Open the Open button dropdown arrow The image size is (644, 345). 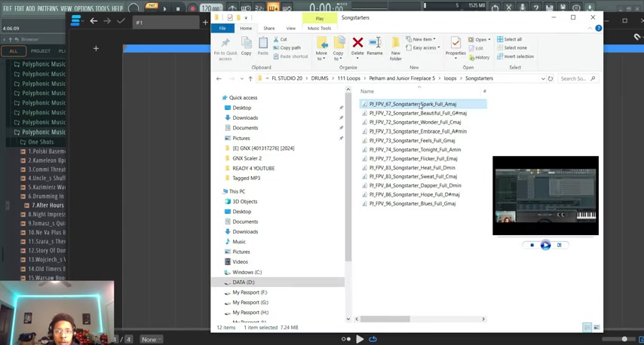click(489, 40)
